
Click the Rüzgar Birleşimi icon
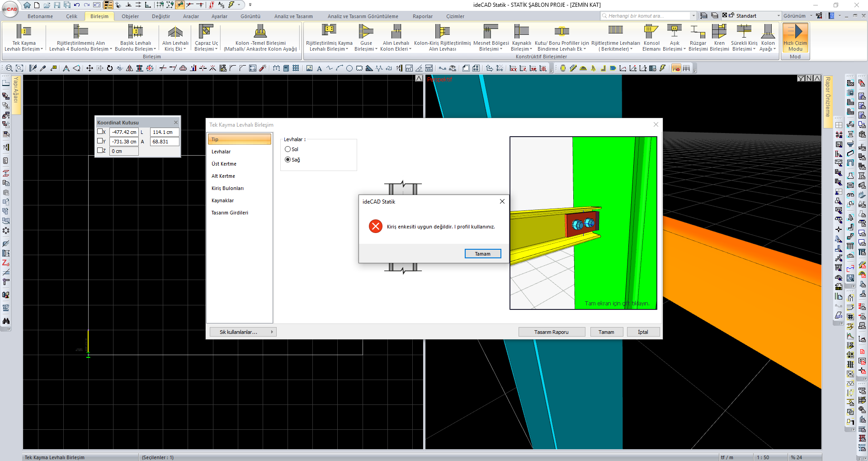point(698,31)
